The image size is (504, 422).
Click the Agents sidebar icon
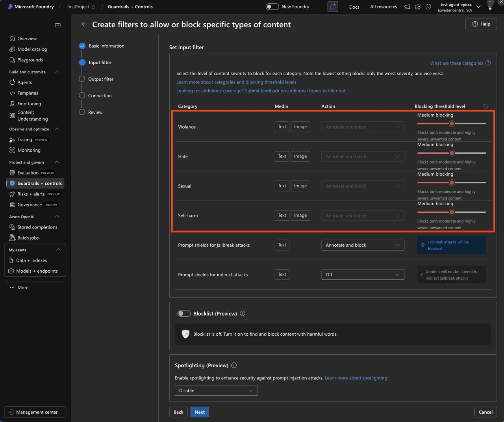(x=12, y=82)
